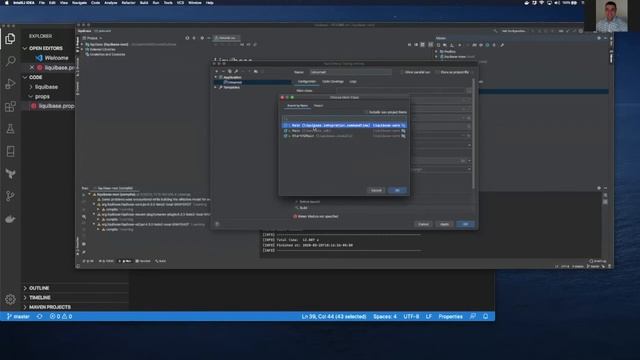Click the feedback icon in VS Code status bar

click(473, 316)
